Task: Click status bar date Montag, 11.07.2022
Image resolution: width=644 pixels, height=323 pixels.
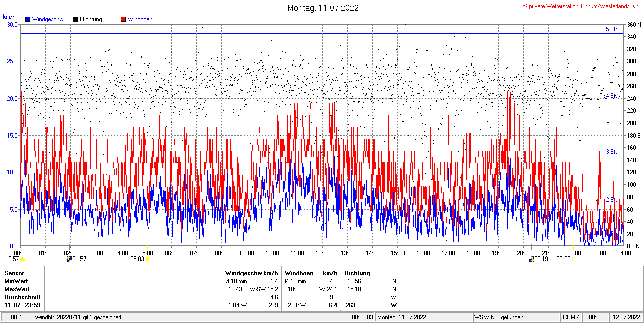Action: (402, 317)
